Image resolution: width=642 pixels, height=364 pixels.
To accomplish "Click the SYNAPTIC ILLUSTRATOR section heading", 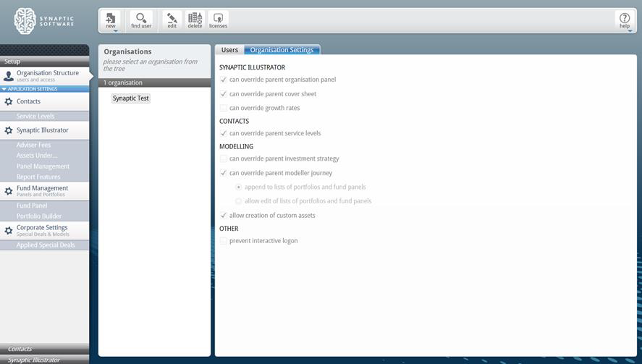I will coord(252,67).
